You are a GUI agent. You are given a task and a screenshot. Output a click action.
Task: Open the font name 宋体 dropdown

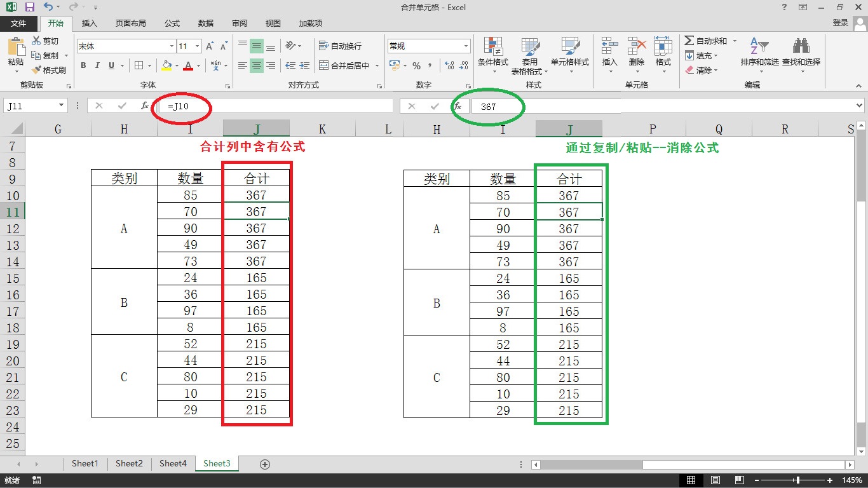(x=172, y=46)
